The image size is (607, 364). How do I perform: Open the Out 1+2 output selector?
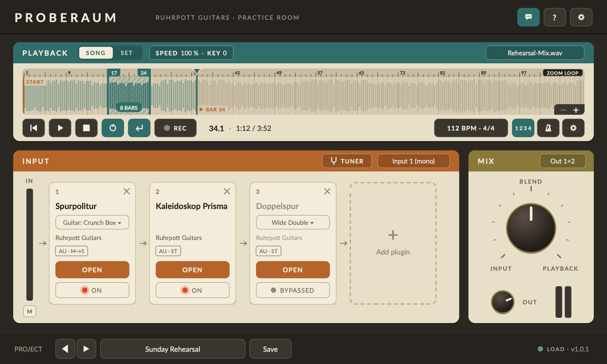tap(563, 161)
